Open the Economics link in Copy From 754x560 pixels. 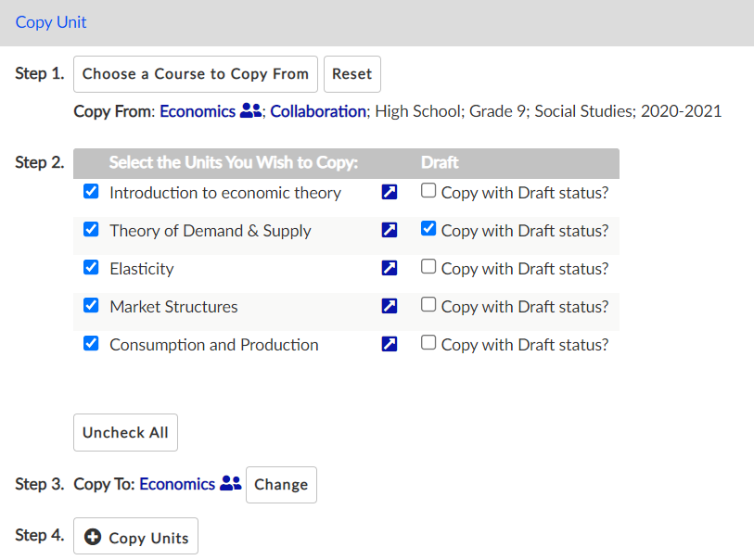pyautogui.click(x=198, y=111)
